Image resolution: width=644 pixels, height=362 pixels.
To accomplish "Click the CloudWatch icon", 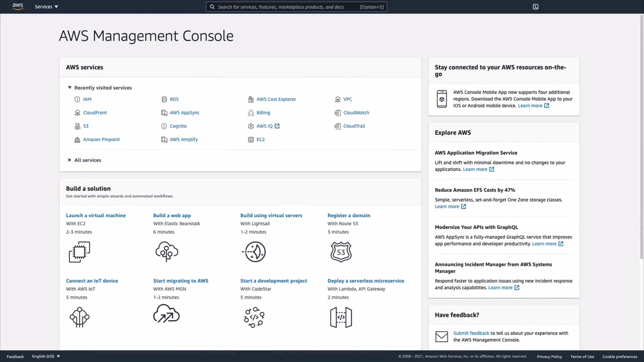I will [x=338, y=113].
